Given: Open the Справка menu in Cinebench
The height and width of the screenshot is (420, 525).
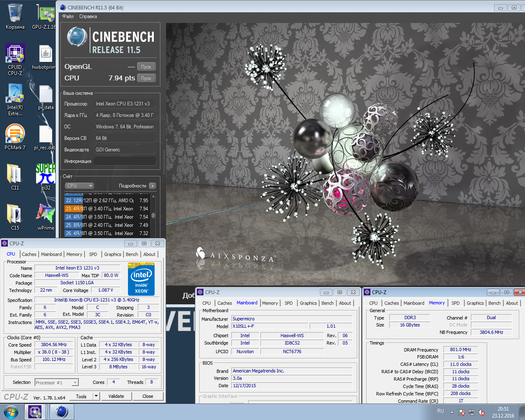Looking at the screenshot, I should point(88,16).
